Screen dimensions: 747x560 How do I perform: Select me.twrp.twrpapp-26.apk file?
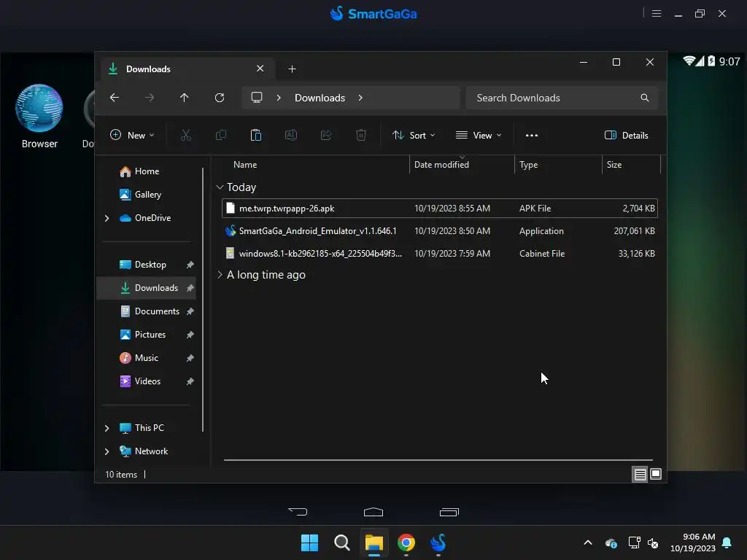coord(440,209)
